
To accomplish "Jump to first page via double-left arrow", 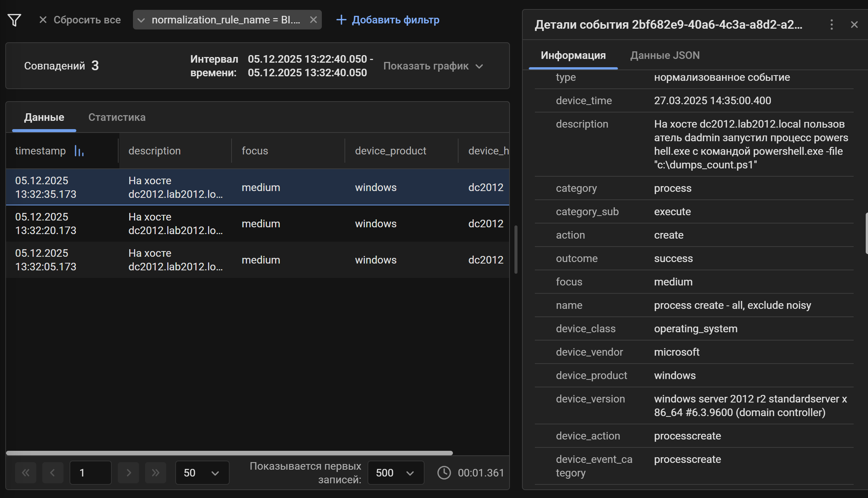I will click(x=25, y=472).
